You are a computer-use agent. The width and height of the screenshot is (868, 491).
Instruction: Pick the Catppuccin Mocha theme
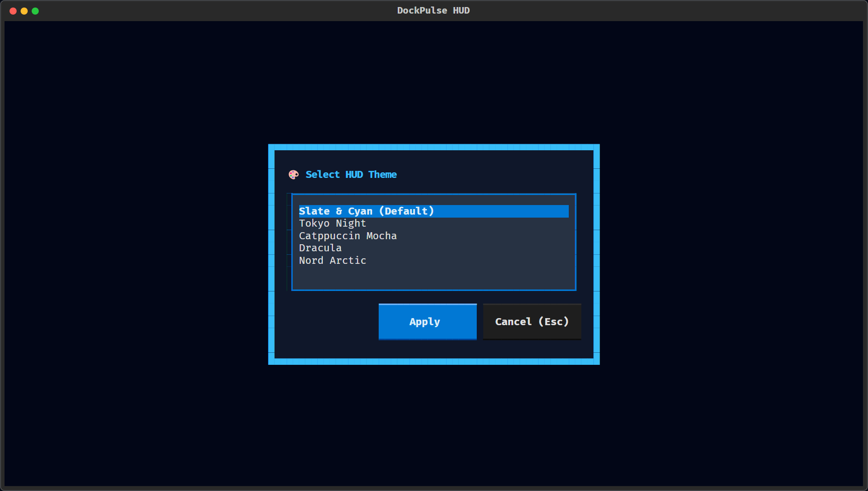[x=433, y=236]
